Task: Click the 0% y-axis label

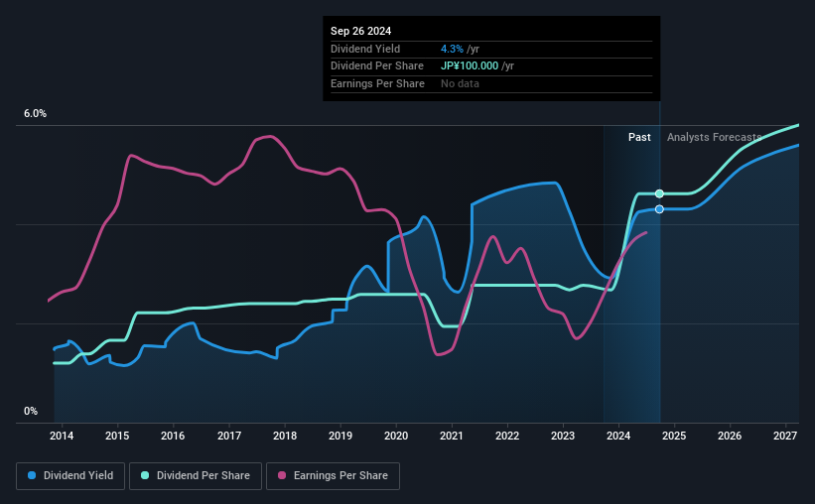Action: pyautogui.click(x=31, y=411)
